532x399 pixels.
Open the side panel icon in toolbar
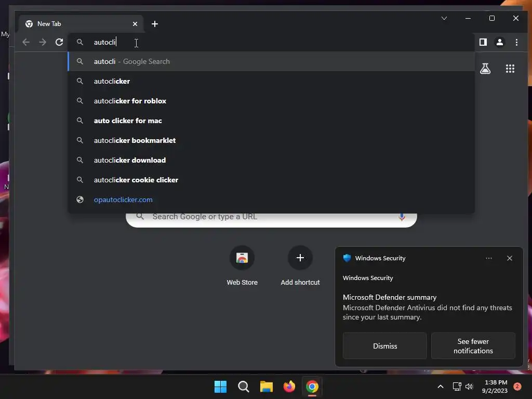[x=483, y=42]
